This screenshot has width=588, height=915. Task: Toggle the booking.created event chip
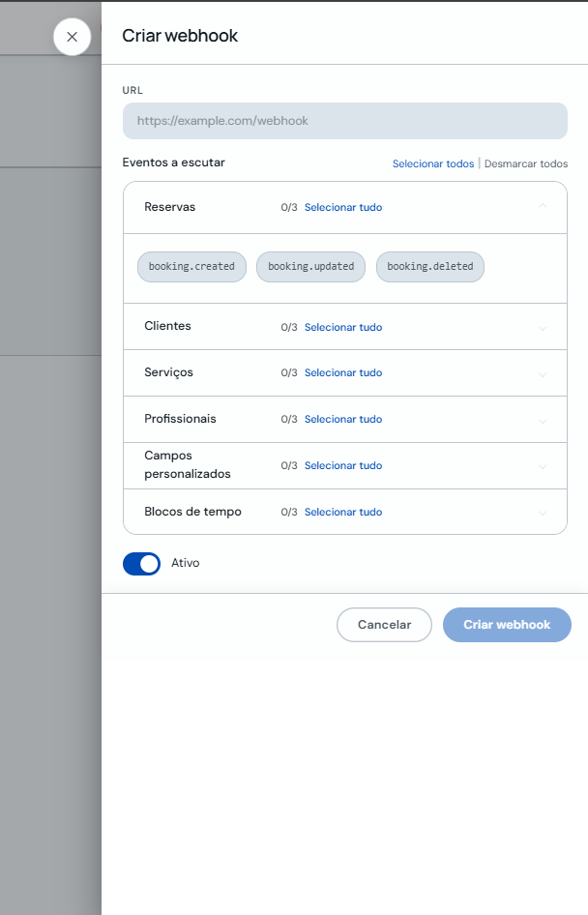click(x=191, y=267)
